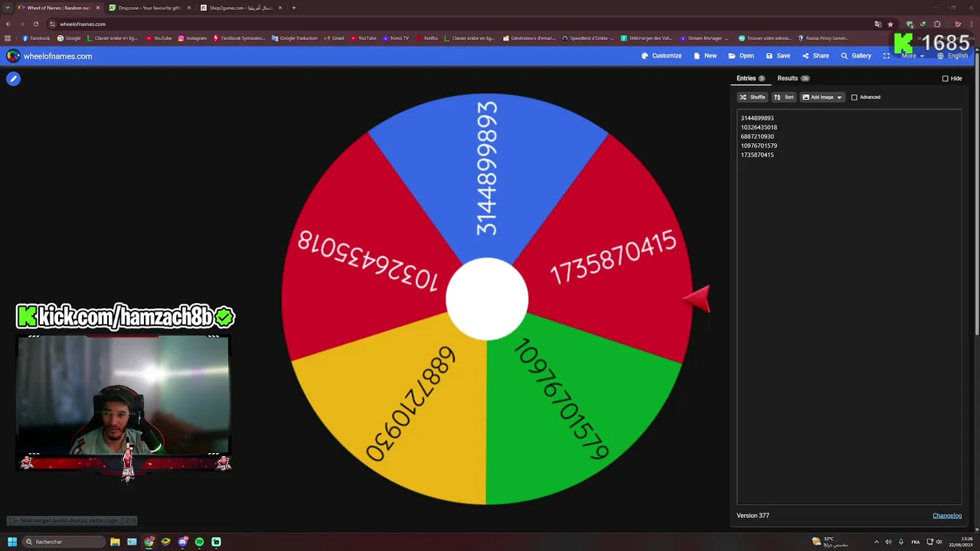Image resolution: width=980 pixels, height=551 pixels.
Task: Select entry 3144899893 in the entries list
Action: click(757, 119)
